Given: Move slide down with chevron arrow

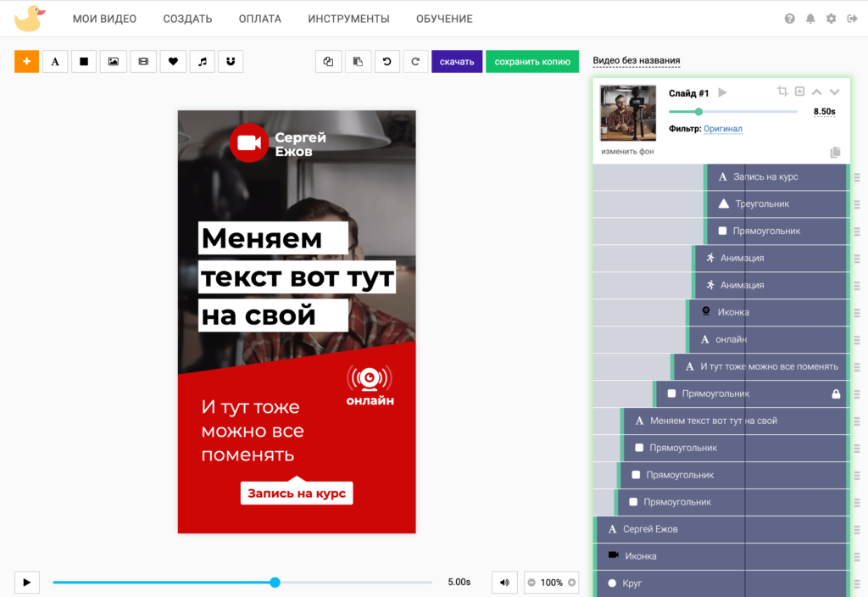Looking at the screenshot, I should 834,92.
